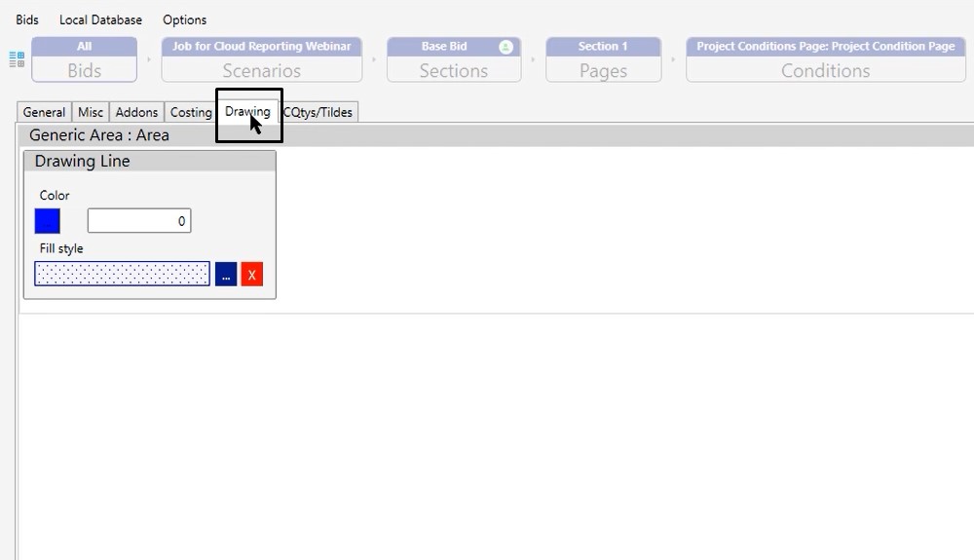Go to Section 1 Pages breadcrumb
Screen dimensions: 974x560
(x=603, y=60)
